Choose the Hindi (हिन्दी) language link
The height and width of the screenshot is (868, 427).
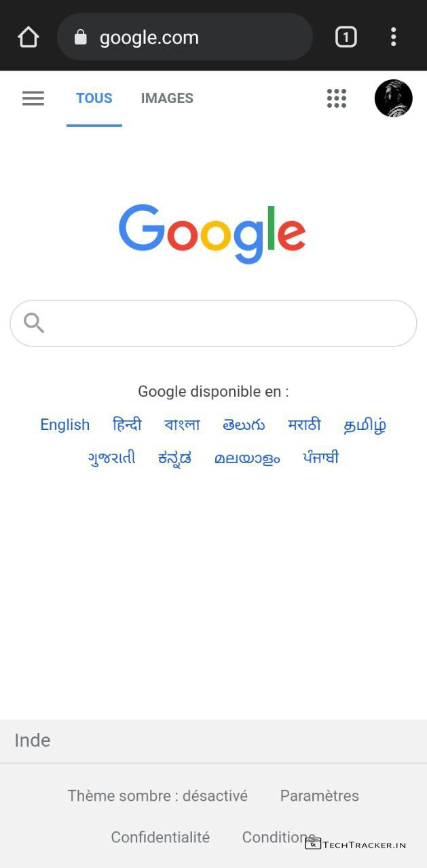(x=127, y=425)
